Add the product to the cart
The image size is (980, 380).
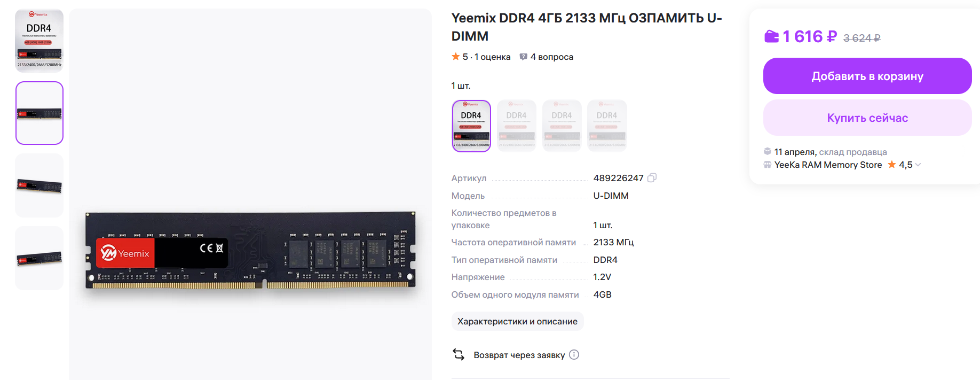point(867,76)
